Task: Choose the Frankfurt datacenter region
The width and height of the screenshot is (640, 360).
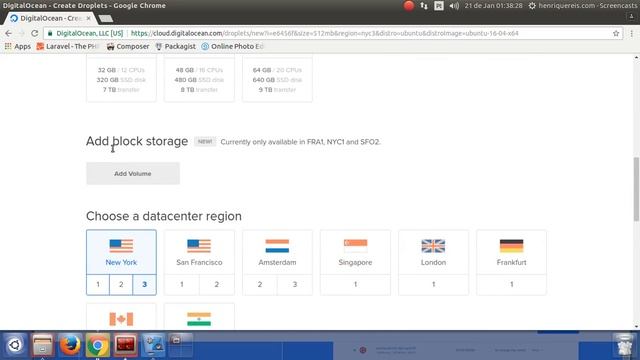Action: (511, 252)
